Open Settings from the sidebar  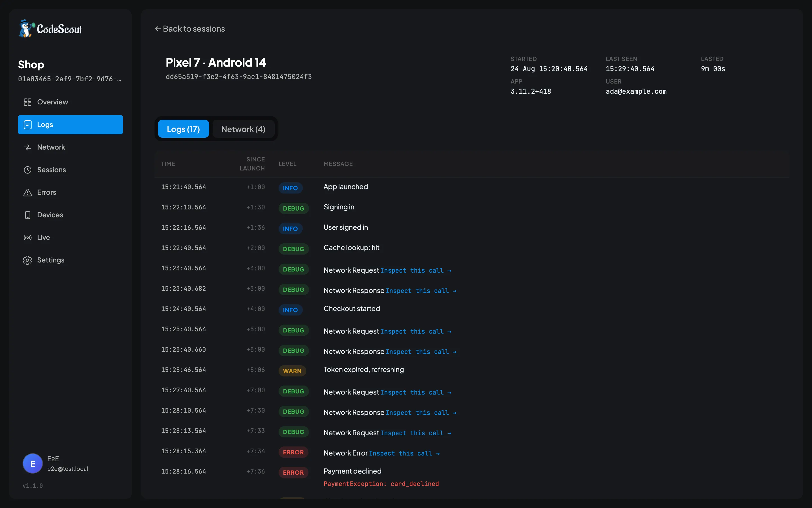coord(70,260)
